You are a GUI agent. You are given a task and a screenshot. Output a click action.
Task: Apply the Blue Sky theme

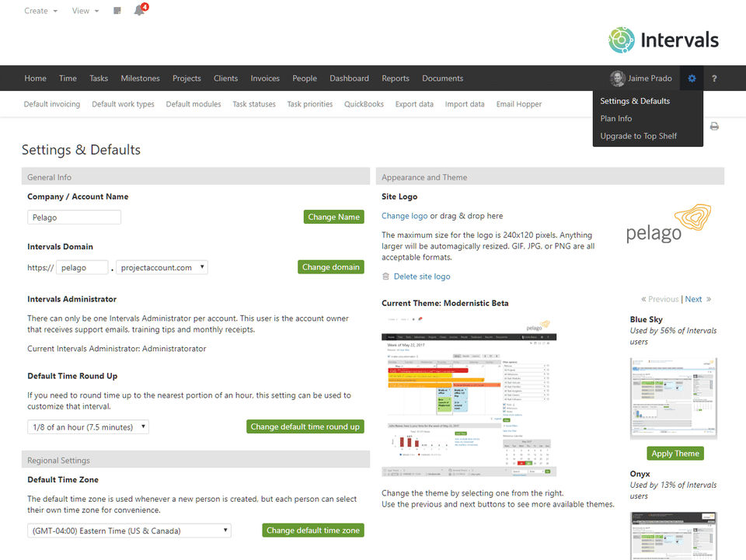click(675, 454)
